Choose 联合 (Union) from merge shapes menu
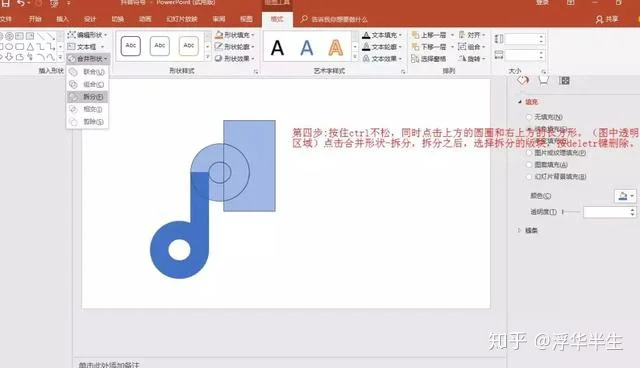This screenshot has width=640, height=368. click(x=87, y=72)
